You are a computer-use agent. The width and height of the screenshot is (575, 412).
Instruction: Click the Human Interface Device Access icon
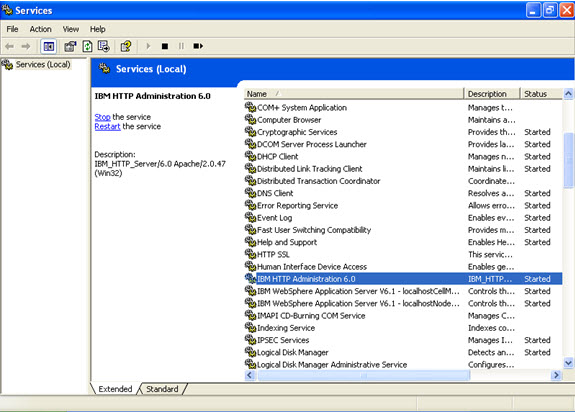[x=250, y=266]
